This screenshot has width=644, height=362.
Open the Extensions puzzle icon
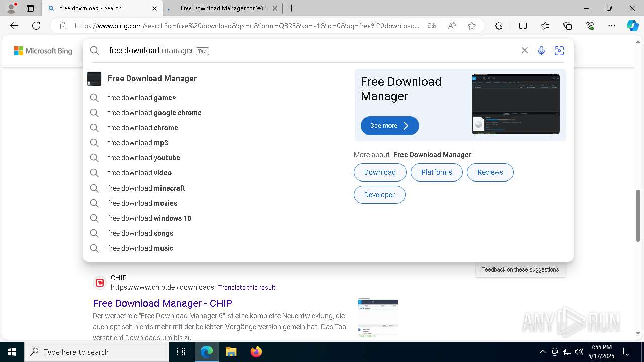(499, 26)
